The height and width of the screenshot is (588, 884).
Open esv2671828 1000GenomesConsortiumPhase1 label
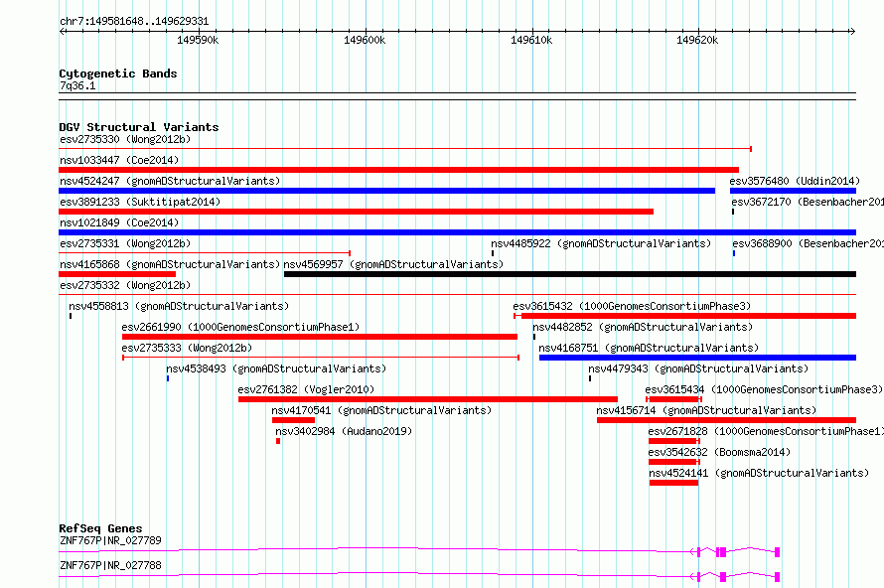[766, 431]
